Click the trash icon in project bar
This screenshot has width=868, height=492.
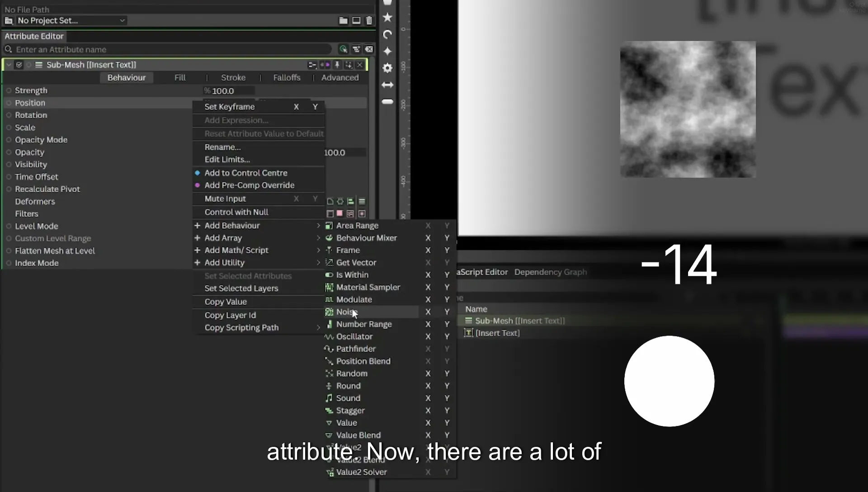pyautogui.click(x=369, y=21)
